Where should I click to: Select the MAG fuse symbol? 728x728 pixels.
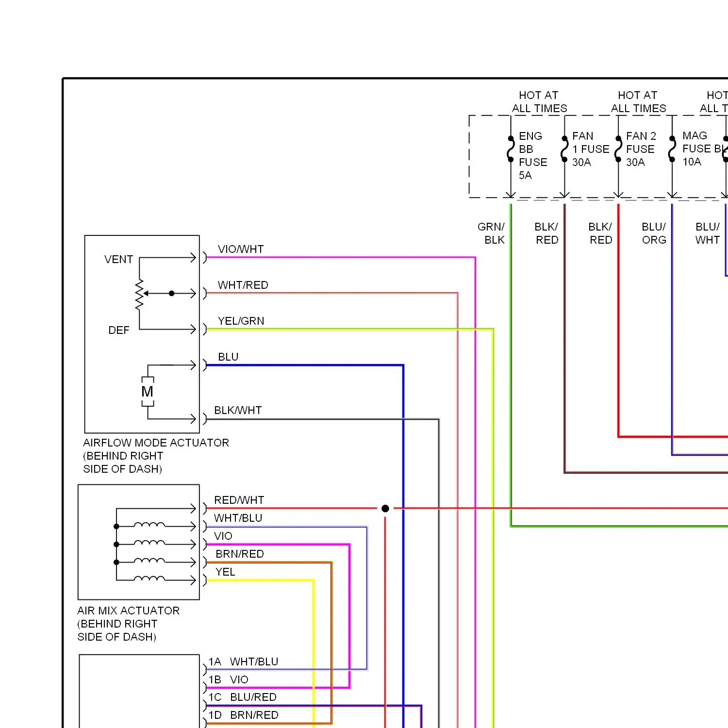[672, 149]
